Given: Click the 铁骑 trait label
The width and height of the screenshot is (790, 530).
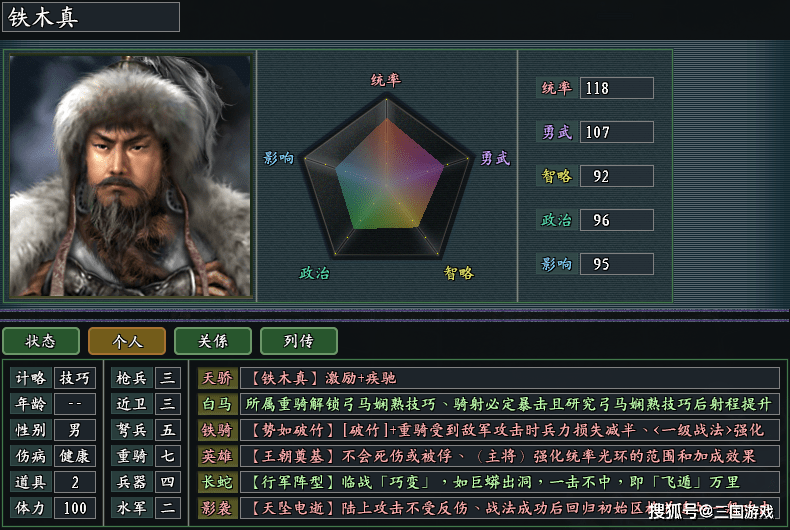Looking at the screenshot, I should (217, 430).
